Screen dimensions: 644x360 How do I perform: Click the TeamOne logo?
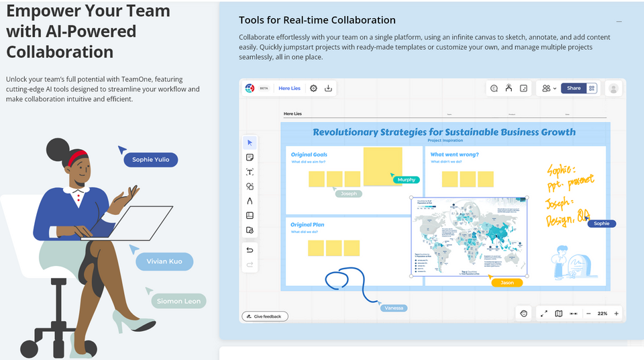[250, 88]
